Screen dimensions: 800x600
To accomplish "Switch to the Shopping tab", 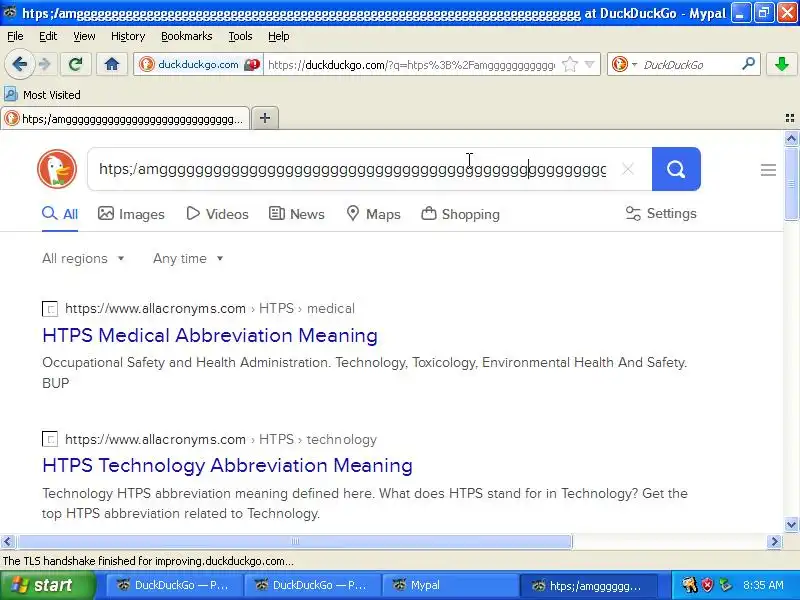I will [x=460, y=214].
